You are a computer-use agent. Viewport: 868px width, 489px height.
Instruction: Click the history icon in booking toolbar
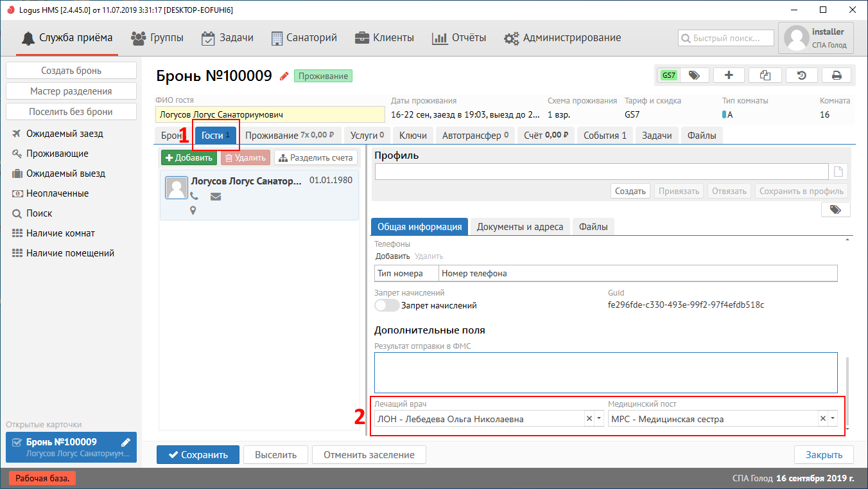click(801, 75)
